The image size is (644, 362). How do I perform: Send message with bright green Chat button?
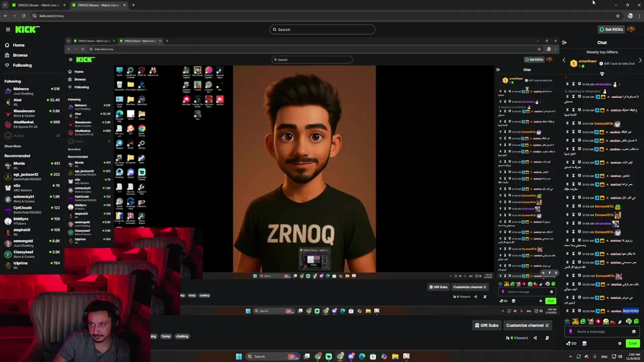[x=633, y=343]
